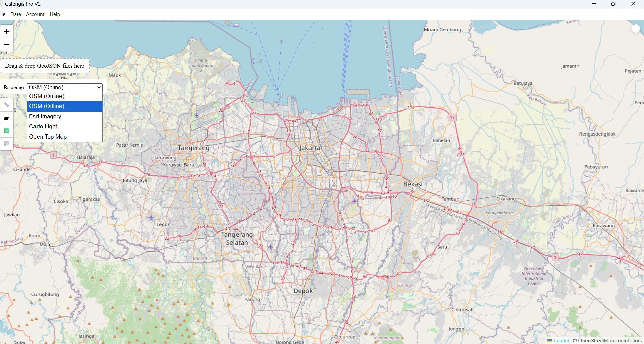Choose Open Top Map basemap option
This screenshot has width=644, height=344.
(x=48, y=137)
